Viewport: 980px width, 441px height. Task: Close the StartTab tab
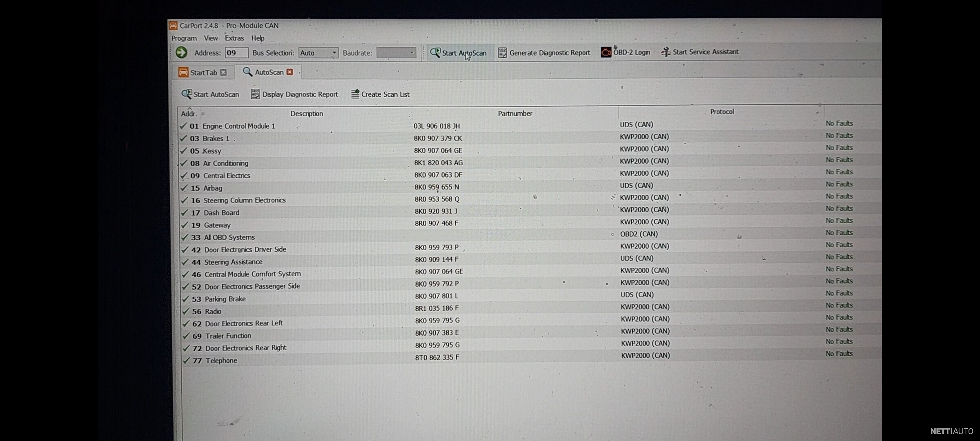coord(223,72)
